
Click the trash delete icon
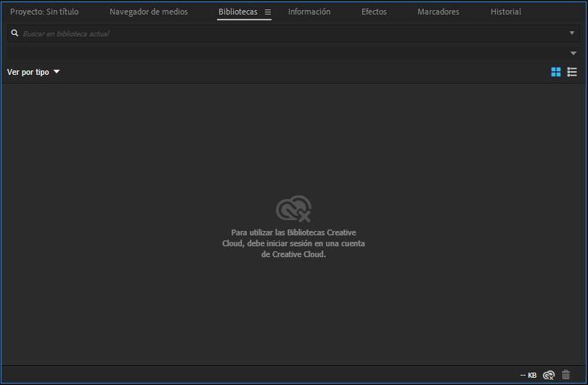click(565, 375)
